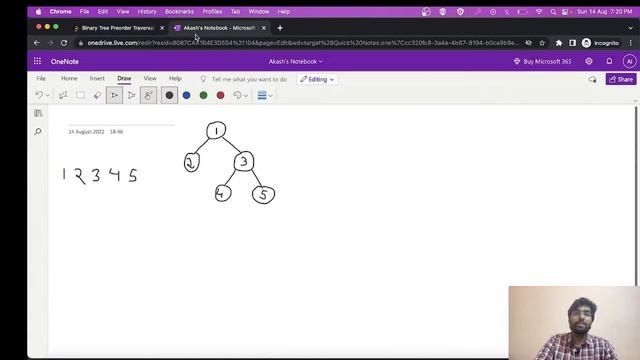
Task: Open Chrome three-dot menu
Action: pos(631,43)
